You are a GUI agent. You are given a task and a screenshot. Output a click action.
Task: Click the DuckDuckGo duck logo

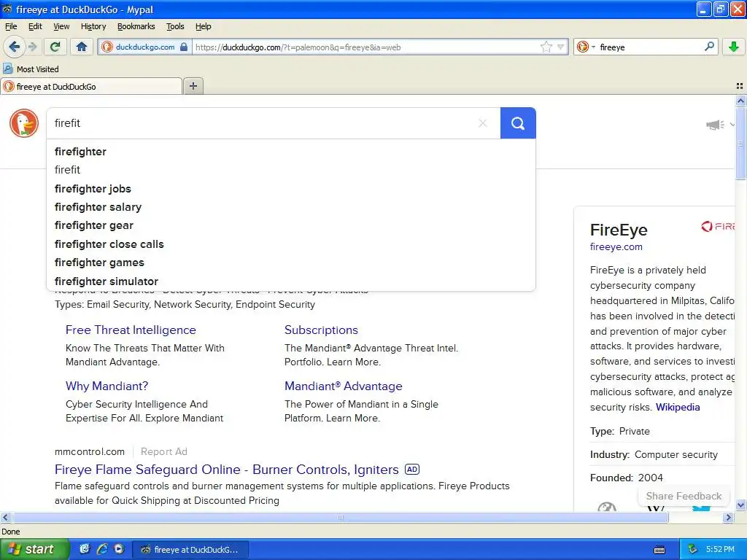(x=24, y=122)
